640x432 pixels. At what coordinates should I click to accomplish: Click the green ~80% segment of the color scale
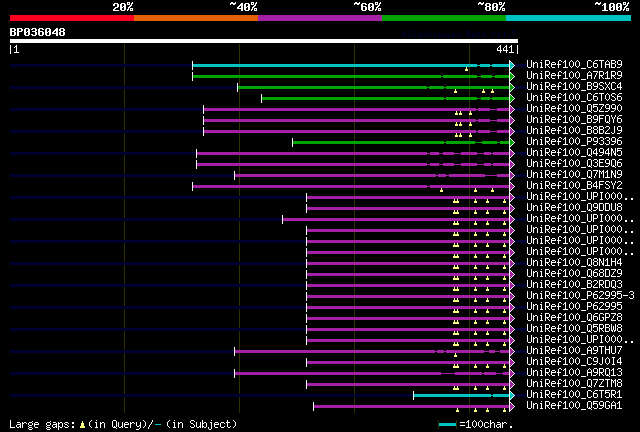click(x=444, y=18)
